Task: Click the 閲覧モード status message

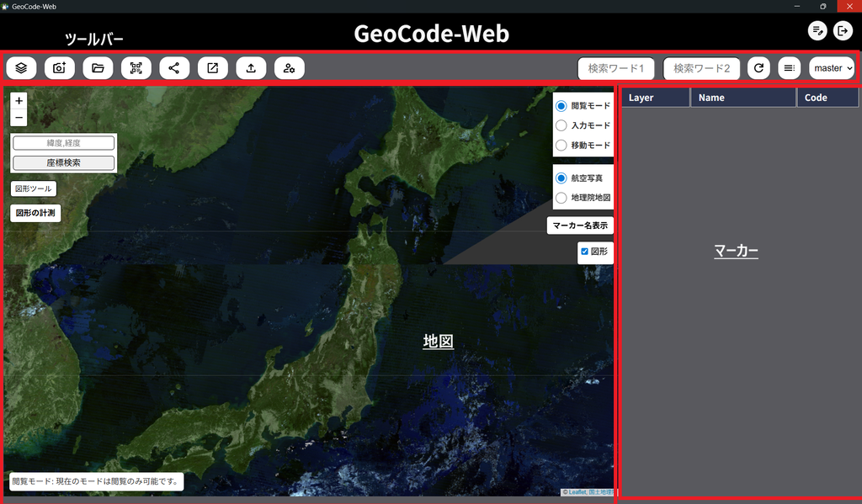Action: click(97, 481)
